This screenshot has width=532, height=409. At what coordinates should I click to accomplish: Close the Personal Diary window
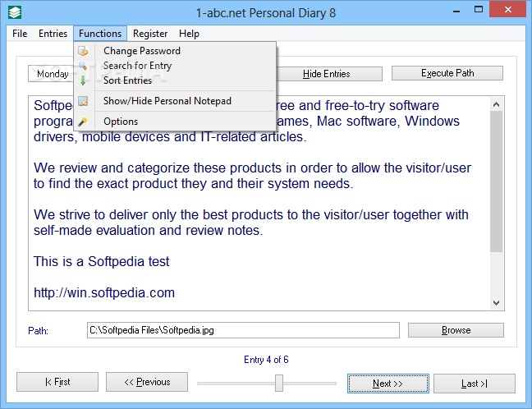[508, 9]
